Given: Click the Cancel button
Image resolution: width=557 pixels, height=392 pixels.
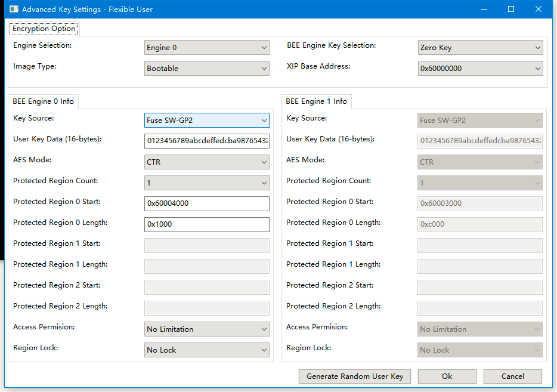Looking at the screenshot, I should (x=512, y=376).
